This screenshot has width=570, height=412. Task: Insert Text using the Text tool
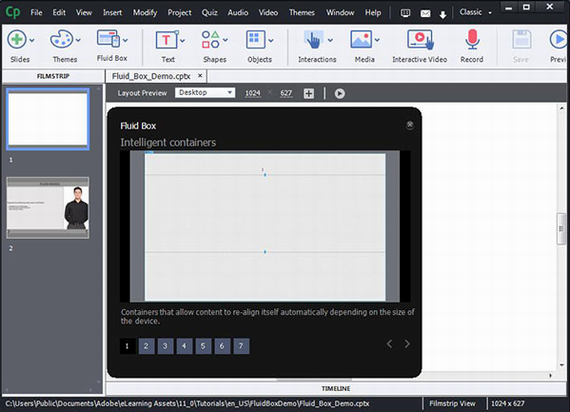pos(166,40)
